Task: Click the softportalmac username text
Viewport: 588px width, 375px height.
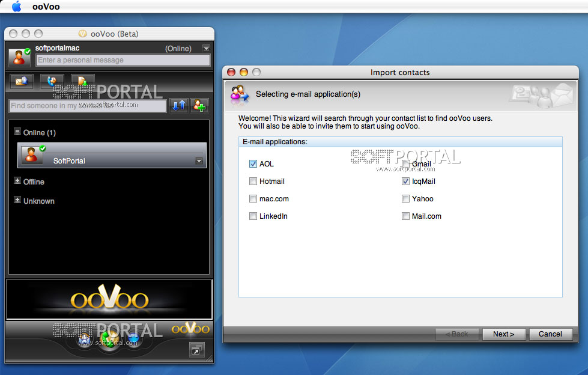Action: click(x=58, y=48)
